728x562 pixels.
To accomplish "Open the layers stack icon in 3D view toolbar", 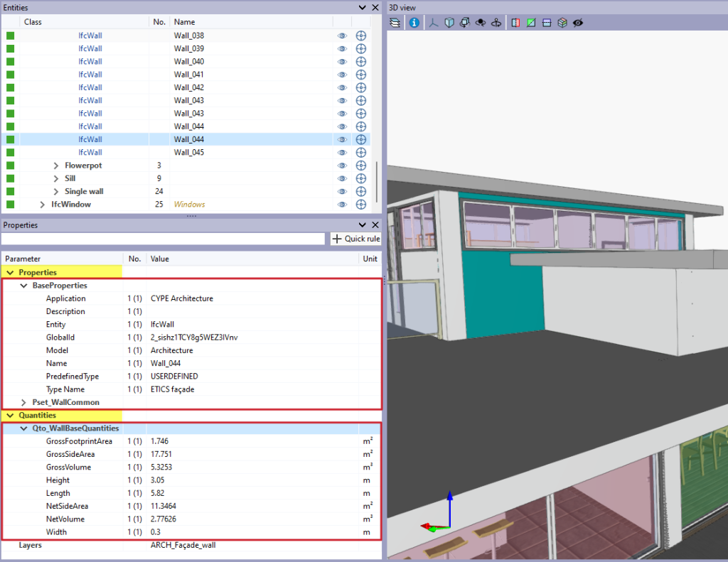I will [396, 23].
